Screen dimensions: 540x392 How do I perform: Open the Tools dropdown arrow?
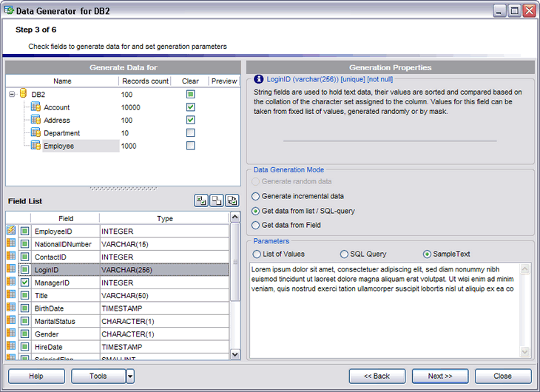pos(129,376)
